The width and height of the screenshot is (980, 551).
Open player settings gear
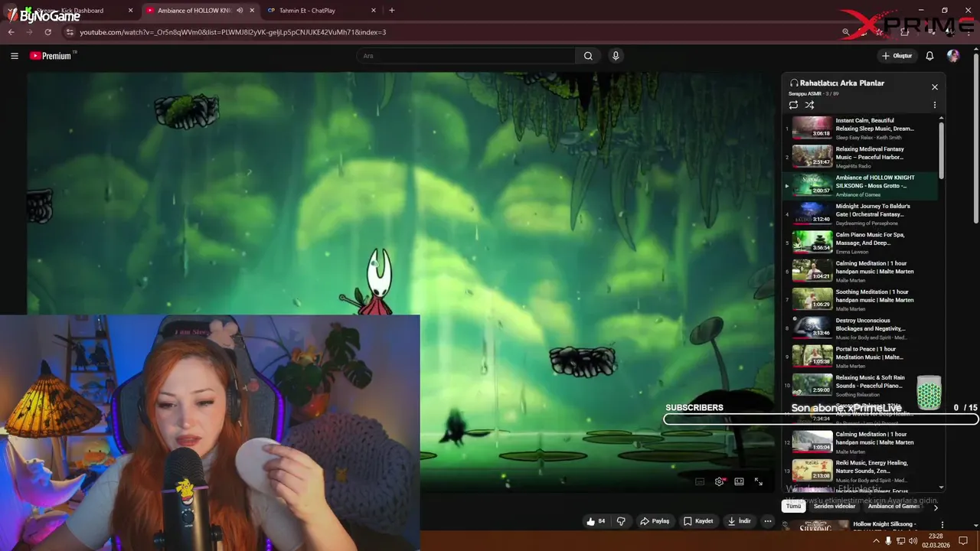coord(720,481)
